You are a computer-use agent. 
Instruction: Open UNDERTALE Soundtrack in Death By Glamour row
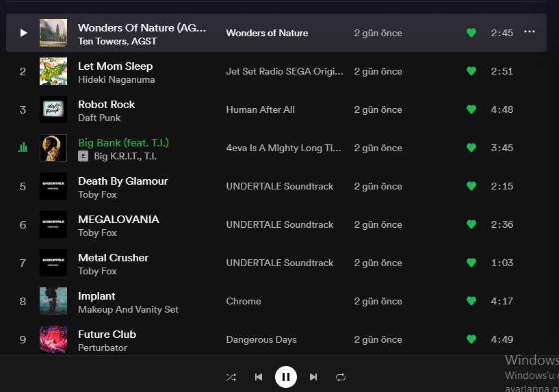(279, 186)
